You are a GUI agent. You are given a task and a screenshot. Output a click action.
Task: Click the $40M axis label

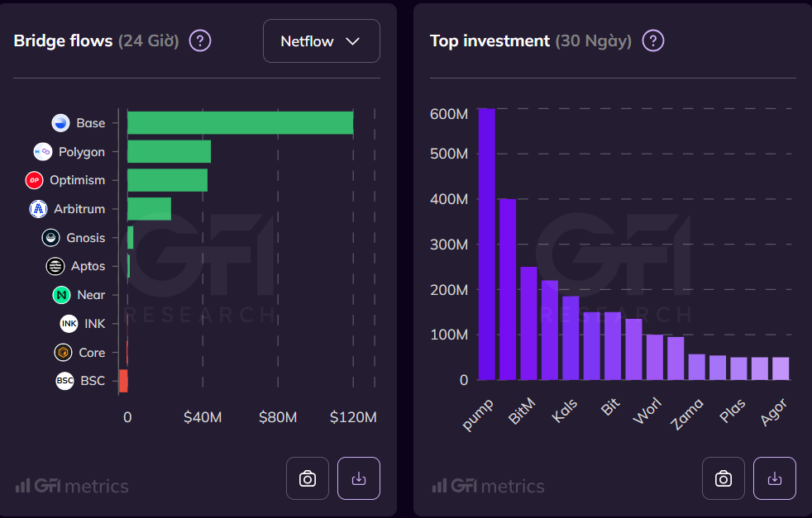203,417
